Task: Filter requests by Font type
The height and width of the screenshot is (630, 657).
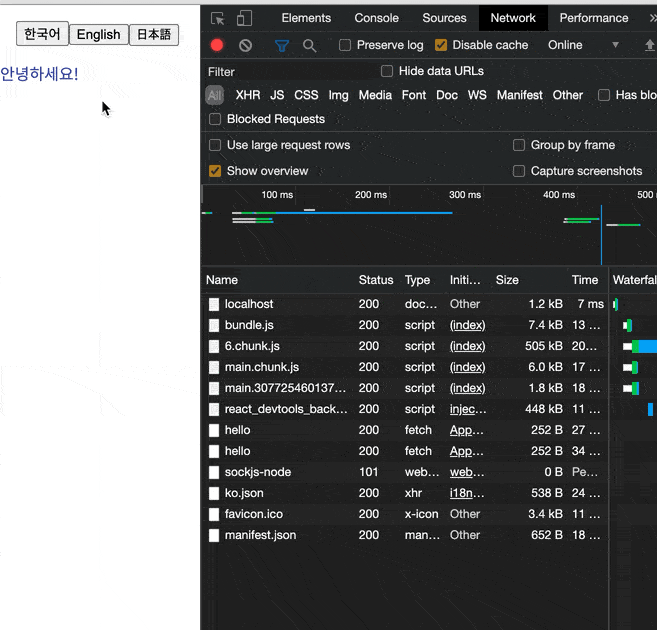Action: tap(414, 95)
